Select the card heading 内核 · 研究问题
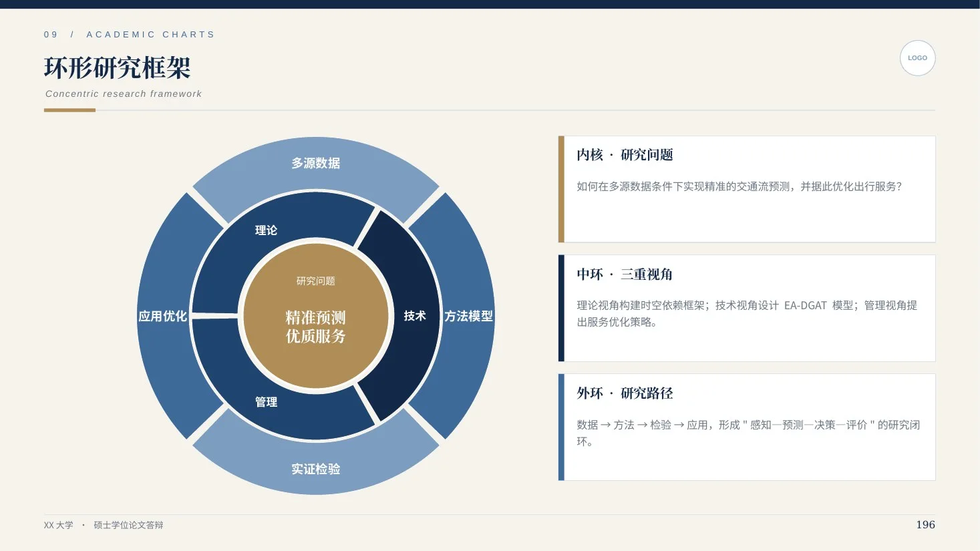The width and height of the screenshot is (980, 551). tap(625, 155)
